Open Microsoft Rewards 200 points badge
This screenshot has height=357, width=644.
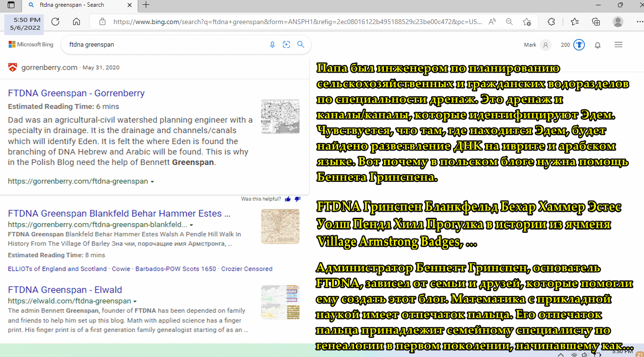click(x=573, y=45)
